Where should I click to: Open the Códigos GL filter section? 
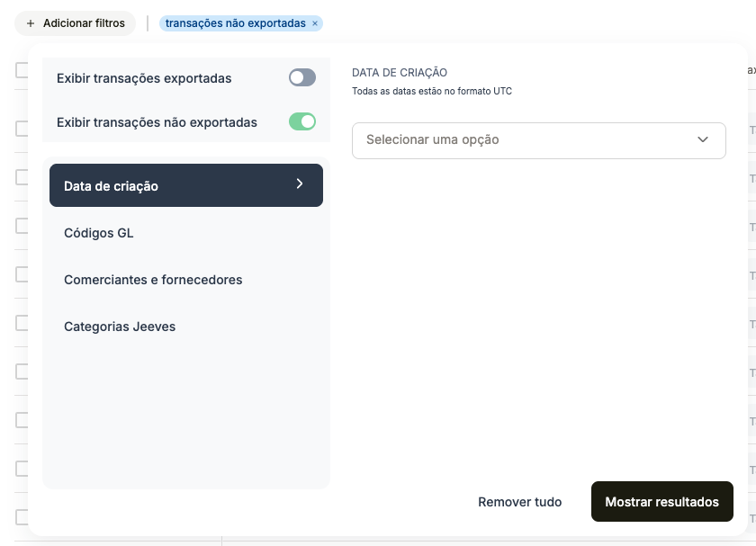[x=99, y=233]
